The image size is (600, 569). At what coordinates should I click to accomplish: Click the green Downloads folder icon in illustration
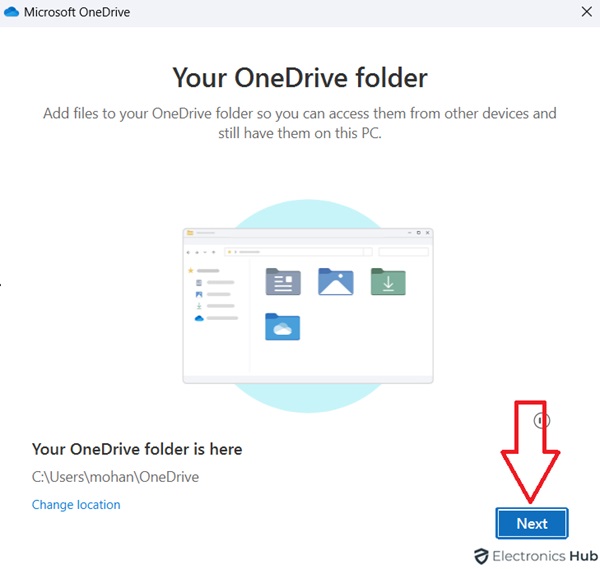point(388,282)
